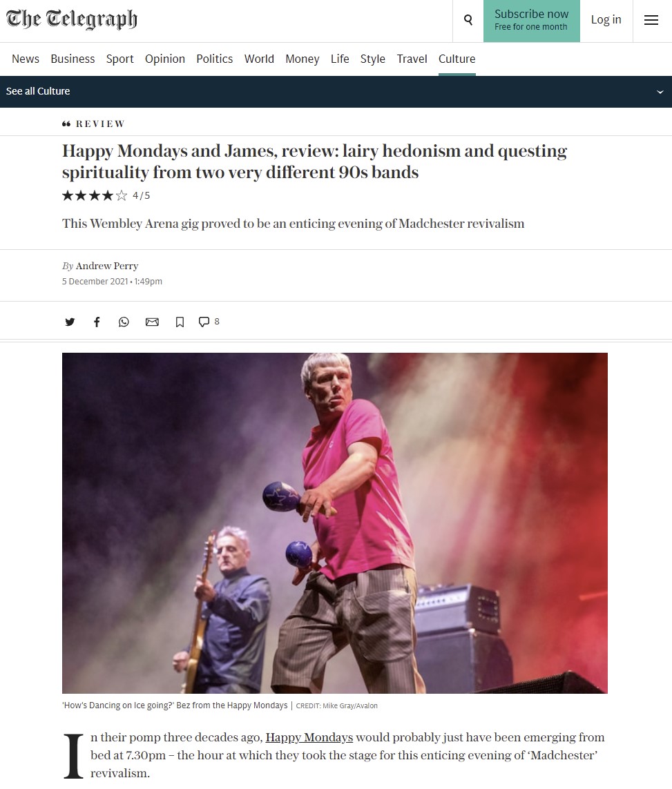The height and width of the screenshot is (789, 672).
Task: Open the comments bubble showing 8
Action: tap(209, 322)
